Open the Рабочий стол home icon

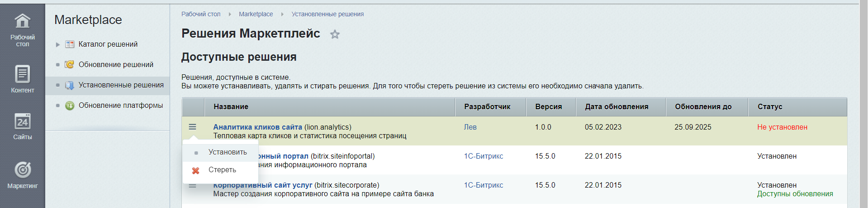click(22, 21)
